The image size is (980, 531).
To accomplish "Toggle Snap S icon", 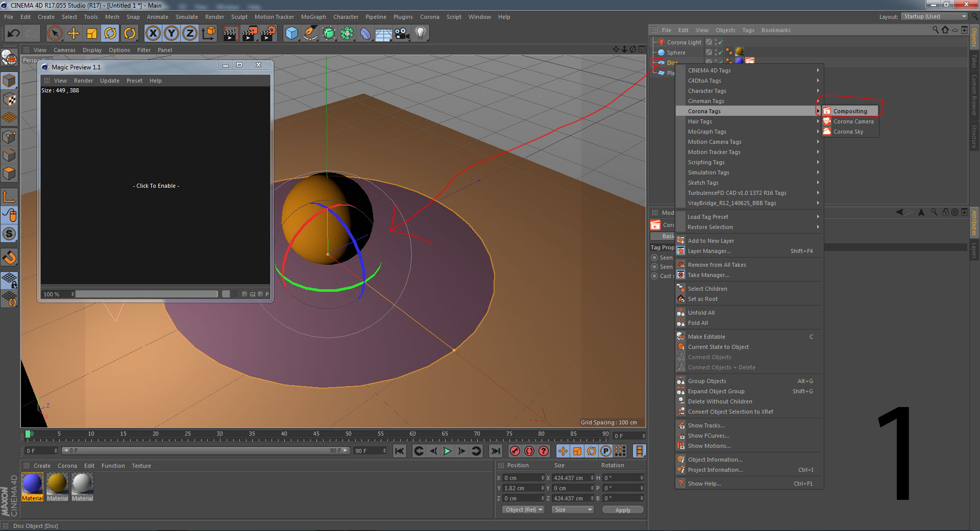I will point(9,234).
